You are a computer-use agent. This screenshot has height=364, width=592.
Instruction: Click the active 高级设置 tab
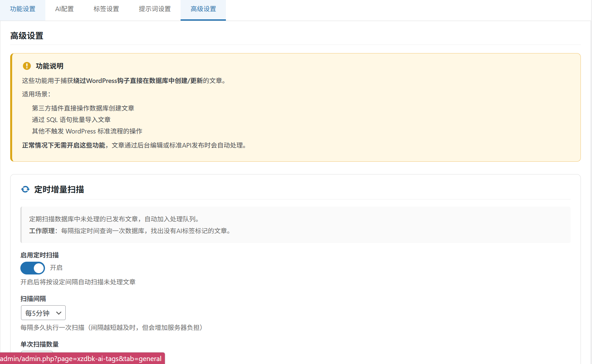pos(203,10)
